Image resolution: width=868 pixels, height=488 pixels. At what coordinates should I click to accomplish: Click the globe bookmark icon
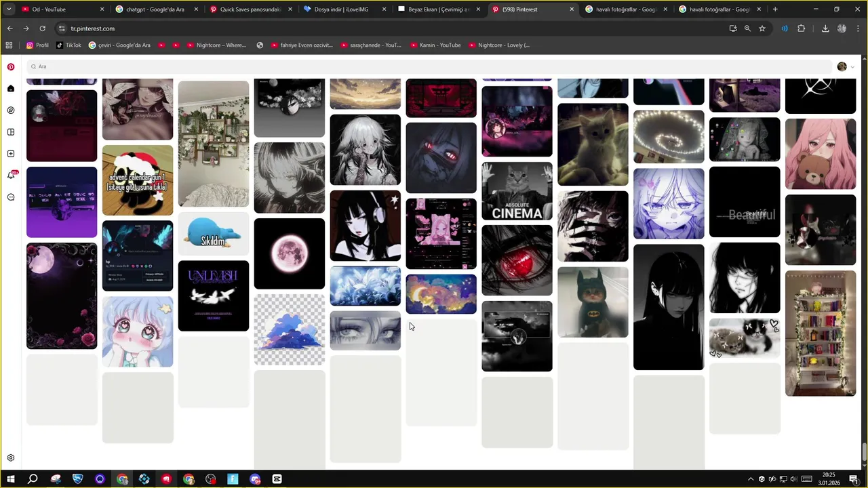(x=260, y=45)
